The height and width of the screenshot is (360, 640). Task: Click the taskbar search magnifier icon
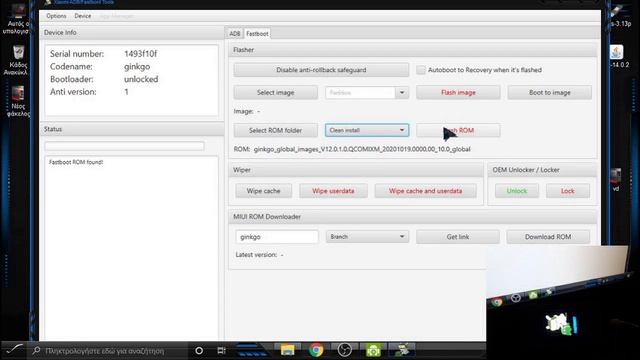pyautogui.click(x=36, y=351)
